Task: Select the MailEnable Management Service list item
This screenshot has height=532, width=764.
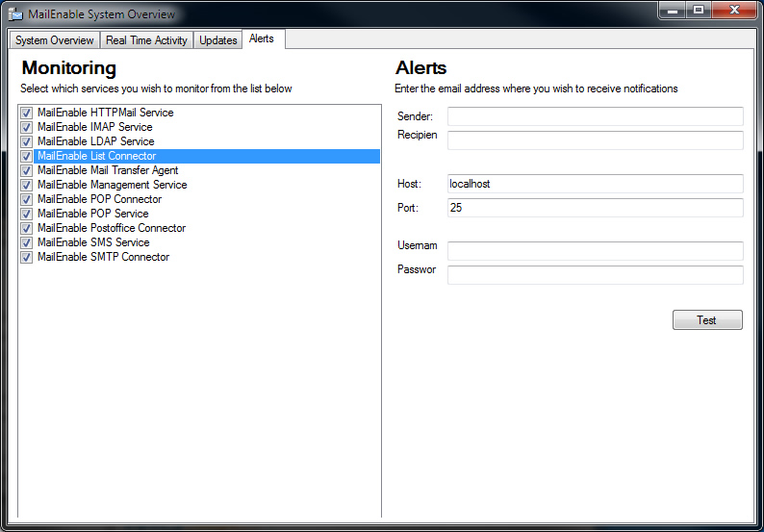Action: pos(112,185)
